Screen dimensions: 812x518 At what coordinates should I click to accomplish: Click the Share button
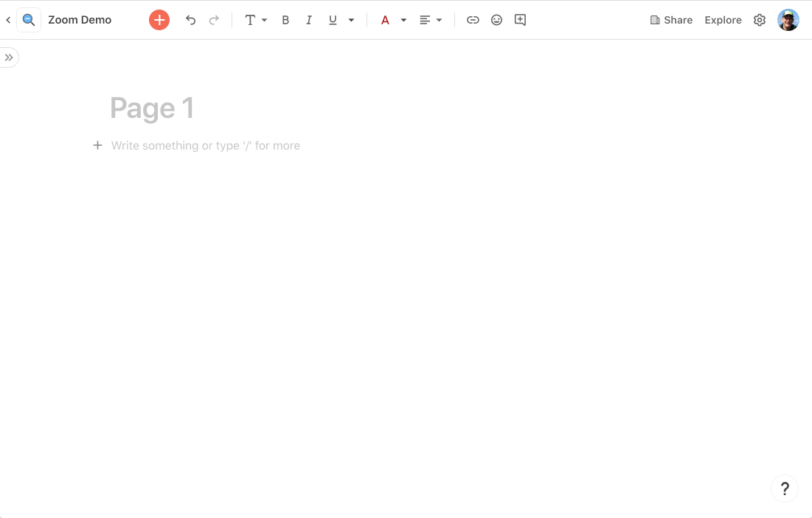671,20
